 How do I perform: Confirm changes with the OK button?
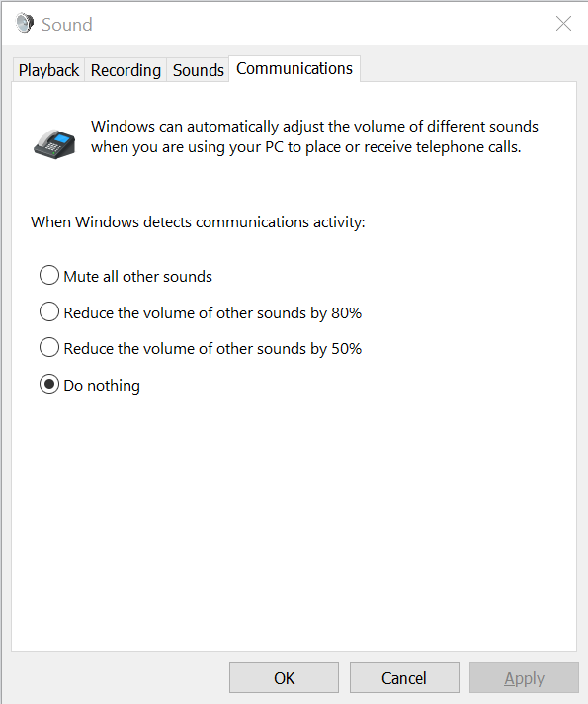[x=285, y=678]
